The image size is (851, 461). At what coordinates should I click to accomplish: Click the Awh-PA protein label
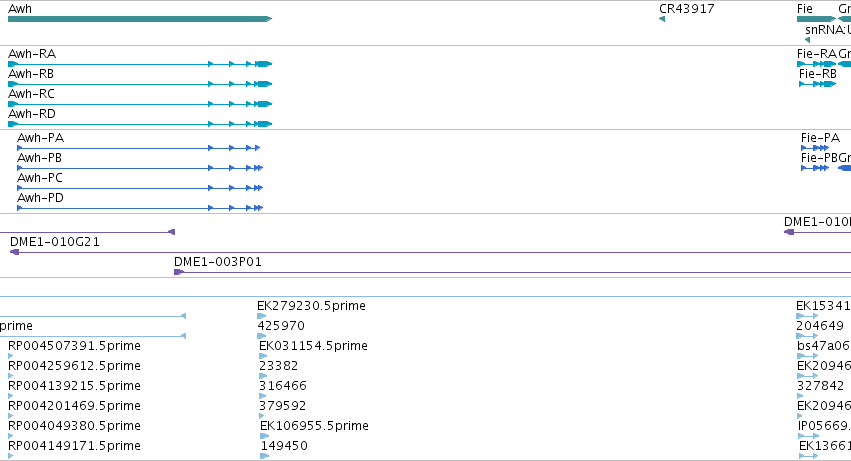click(41, 138)
